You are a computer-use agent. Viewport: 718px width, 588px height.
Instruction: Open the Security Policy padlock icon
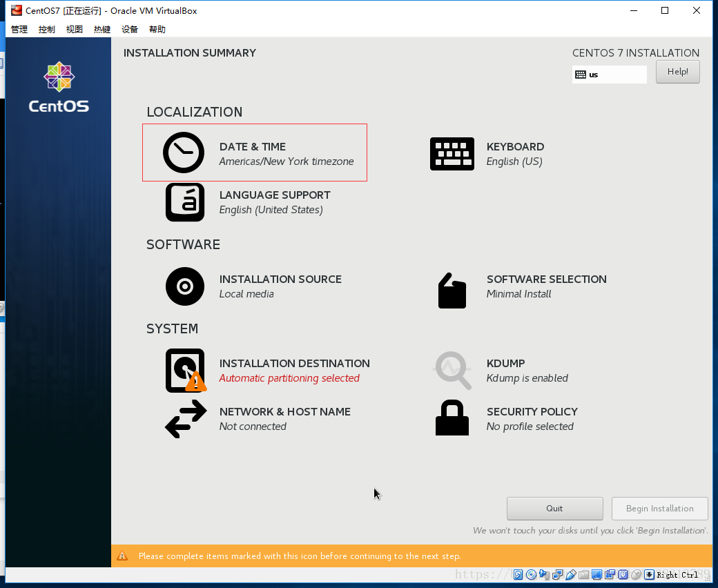tap(452, 418)
